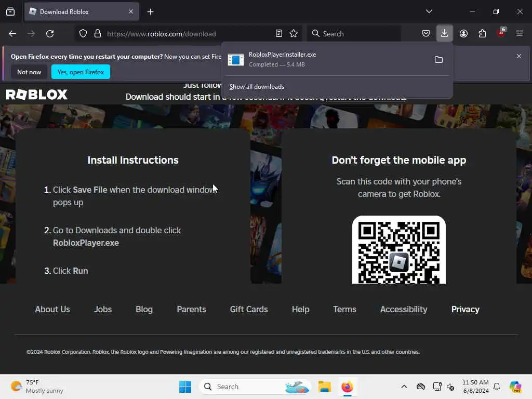
Task: Select the Download Roblox tab
Action: click(82, 12)
